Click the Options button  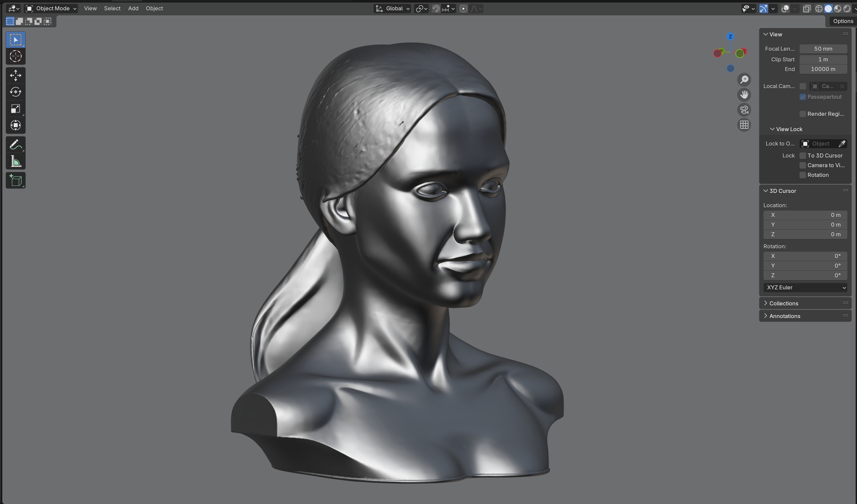pos(842,21)
